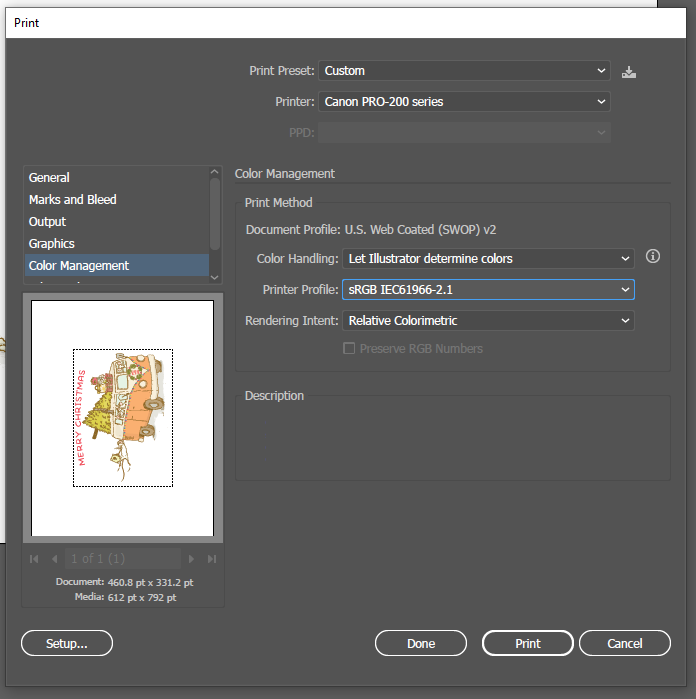Image resolution: width=696 pixels, height=699 pixels.
Task: Toggle Preserve RGB Numbers checkbox
Action: point(349,348)
